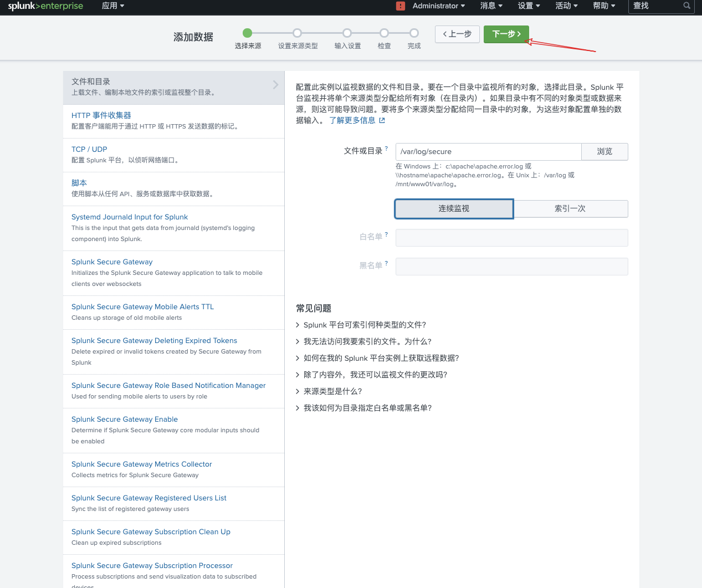This screenshot has width=702, height=588.
Task: Expand FAQ: 除了内容外，我还可以监视文件的更改吗
Action: click(x=372, y=375)
